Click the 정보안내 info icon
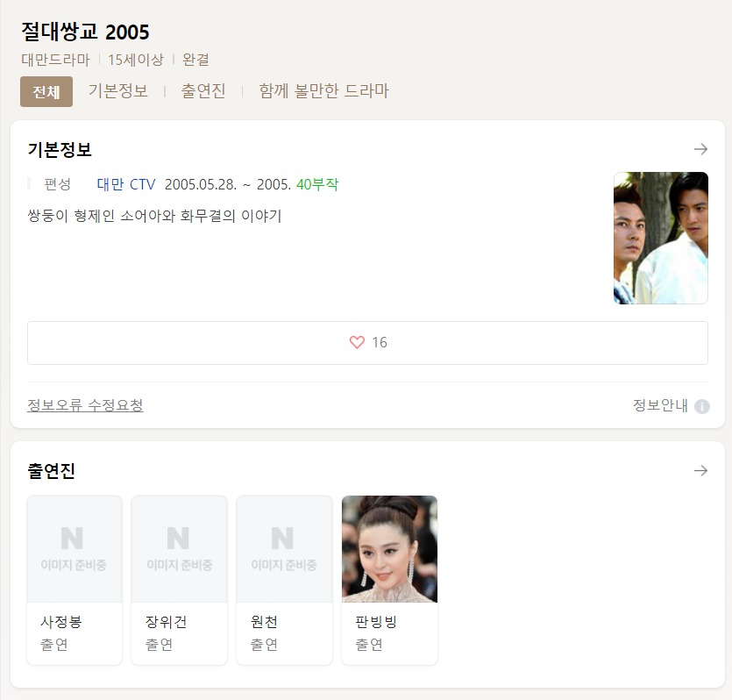Screen dimensions: 732x700 tap(701, 406)
